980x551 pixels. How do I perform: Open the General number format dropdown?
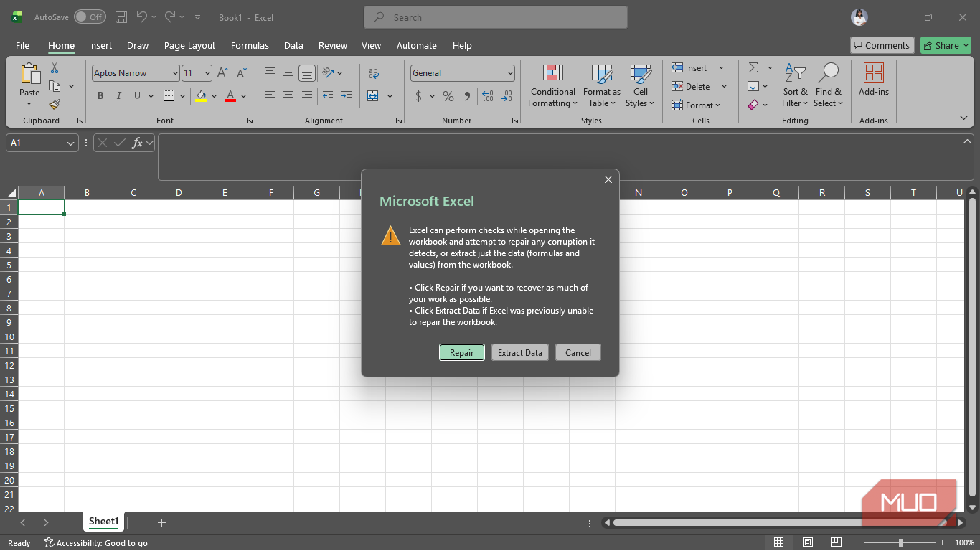pos(510,73)
